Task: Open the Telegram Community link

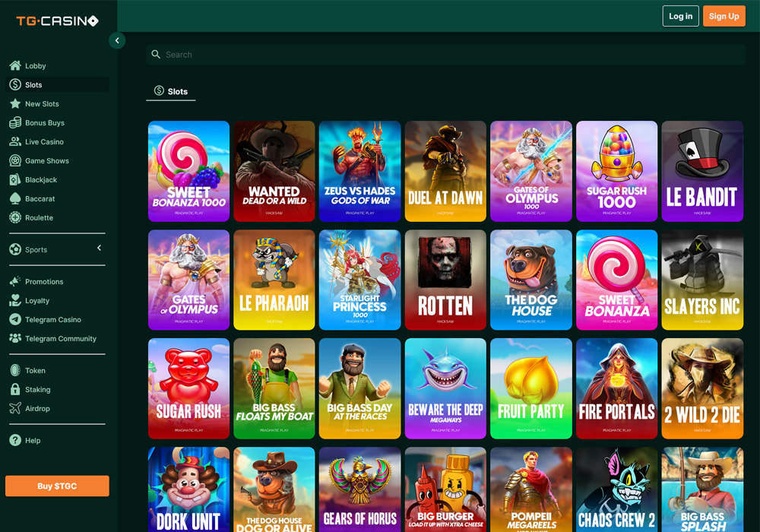Action: click(57, 338)
